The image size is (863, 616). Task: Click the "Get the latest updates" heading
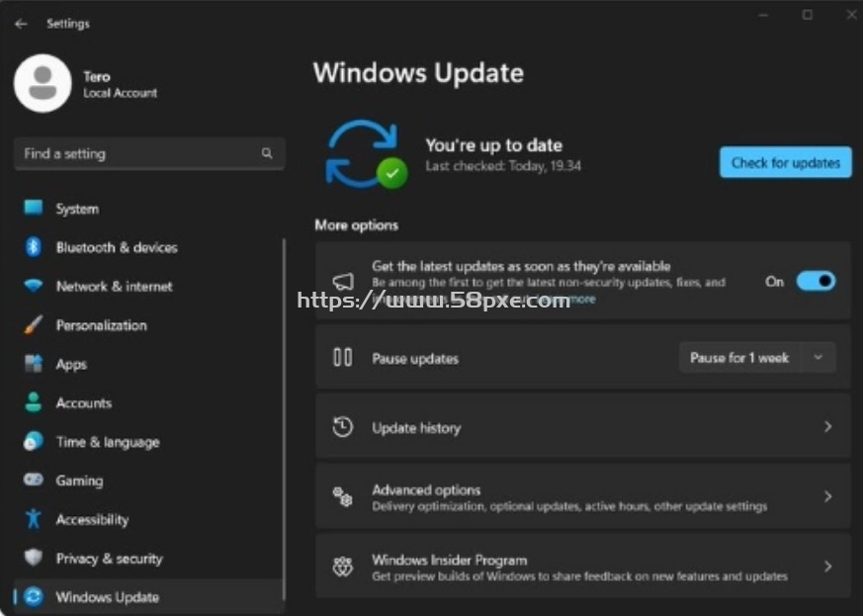(x=521, y=266)
